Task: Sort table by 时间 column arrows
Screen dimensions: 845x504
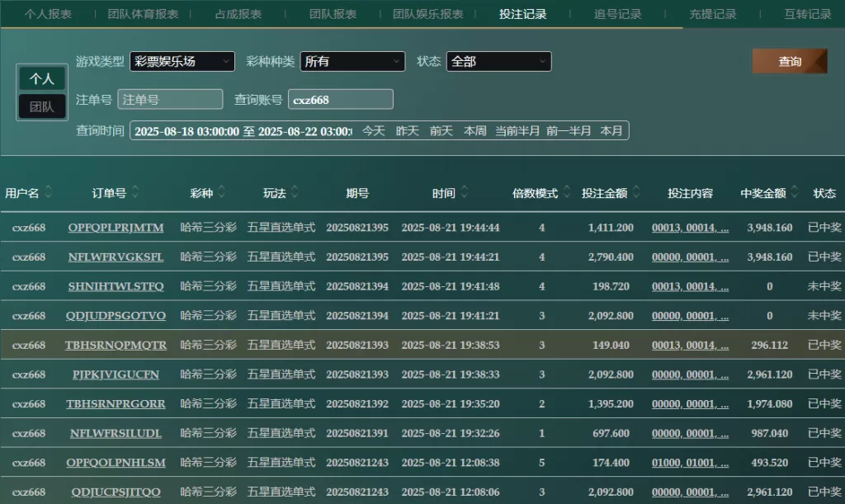Action: [x=465, y=191]
